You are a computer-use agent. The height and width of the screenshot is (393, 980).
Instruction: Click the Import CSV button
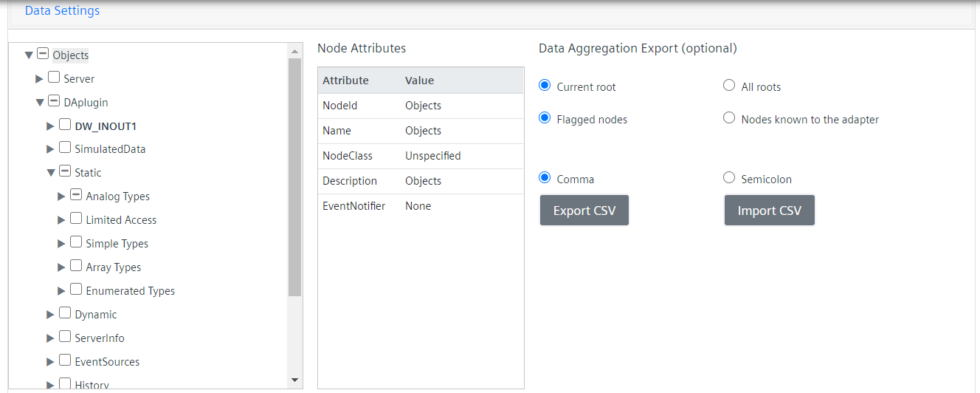(769, 211)
